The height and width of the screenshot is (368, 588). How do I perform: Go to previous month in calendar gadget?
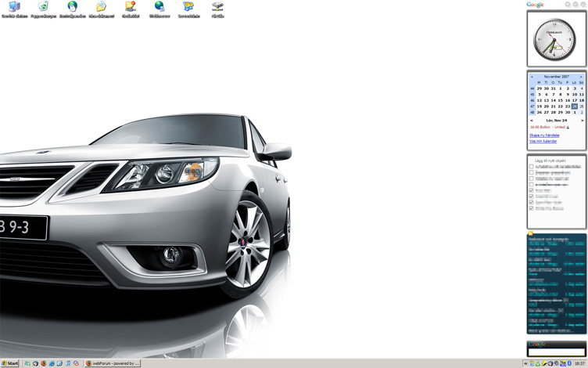532,77
